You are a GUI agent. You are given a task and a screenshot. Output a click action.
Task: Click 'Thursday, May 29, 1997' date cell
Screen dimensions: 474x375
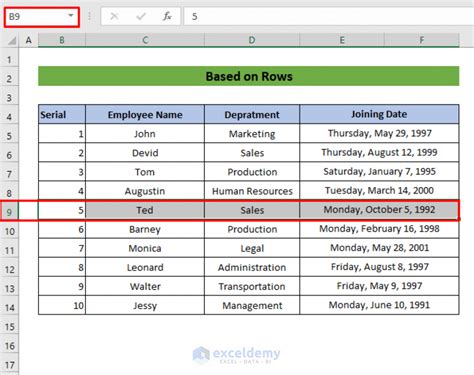(x=379, y=134)
